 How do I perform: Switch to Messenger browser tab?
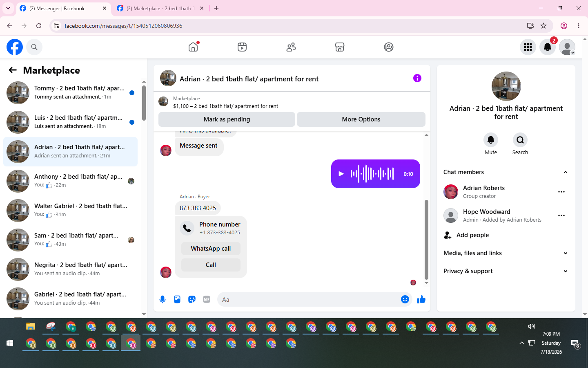pos(63,9)
